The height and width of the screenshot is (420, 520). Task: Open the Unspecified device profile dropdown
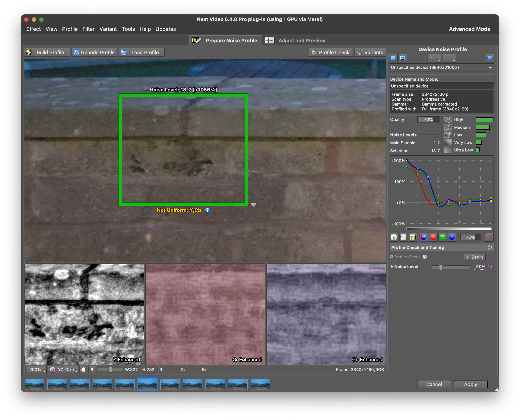pyautogui.click(x=441, y=68)
